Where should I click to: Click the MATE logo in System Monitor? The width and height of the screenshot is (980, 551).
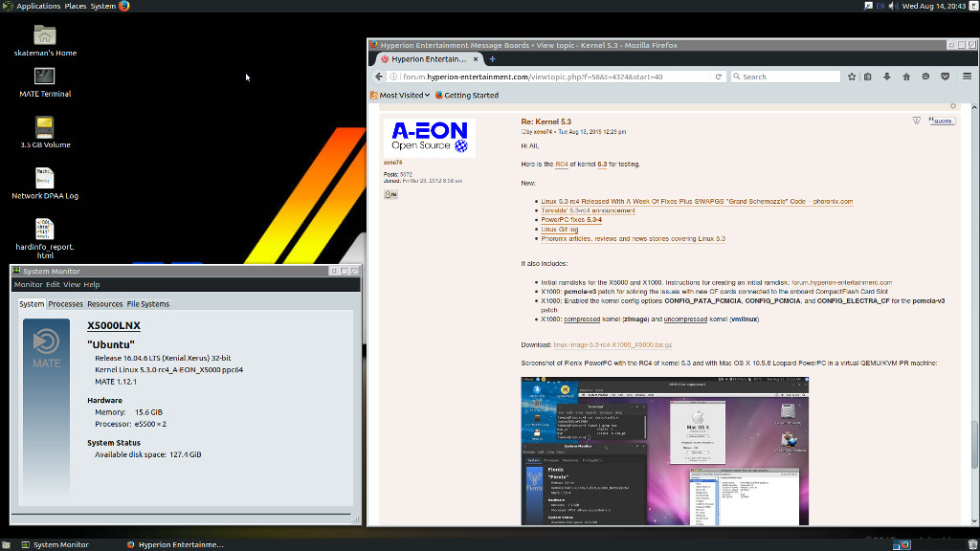46,348
